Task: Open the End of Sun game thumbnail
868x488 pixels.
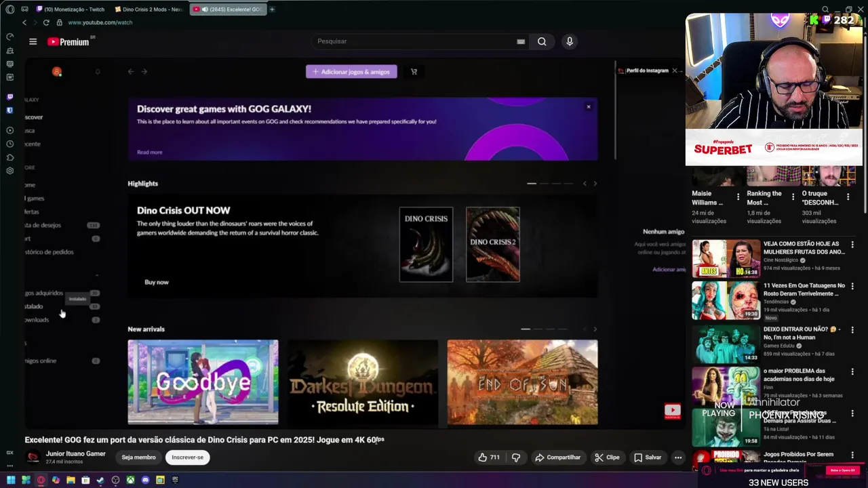Action: (522, 382)
